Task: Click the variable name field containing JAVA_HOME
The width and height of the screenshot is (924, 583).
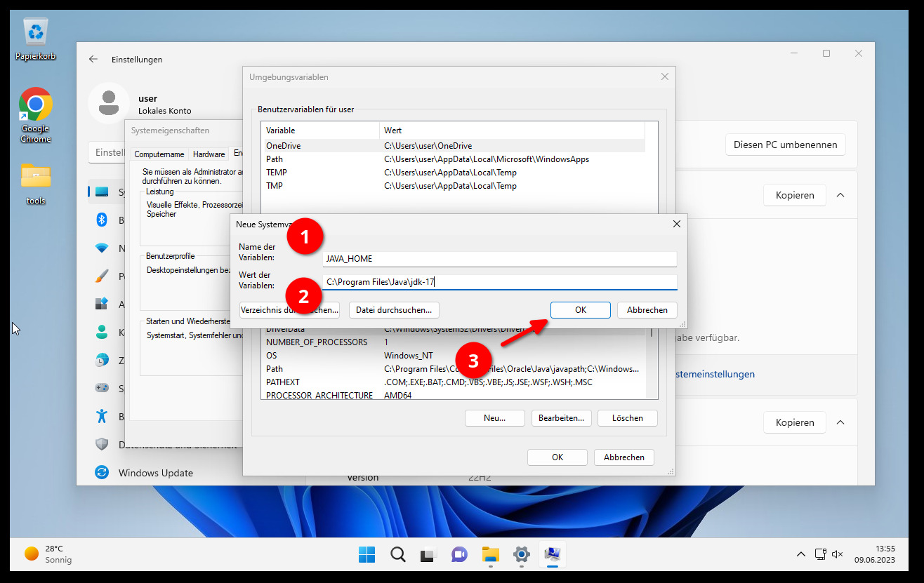Action: [500, 259]
